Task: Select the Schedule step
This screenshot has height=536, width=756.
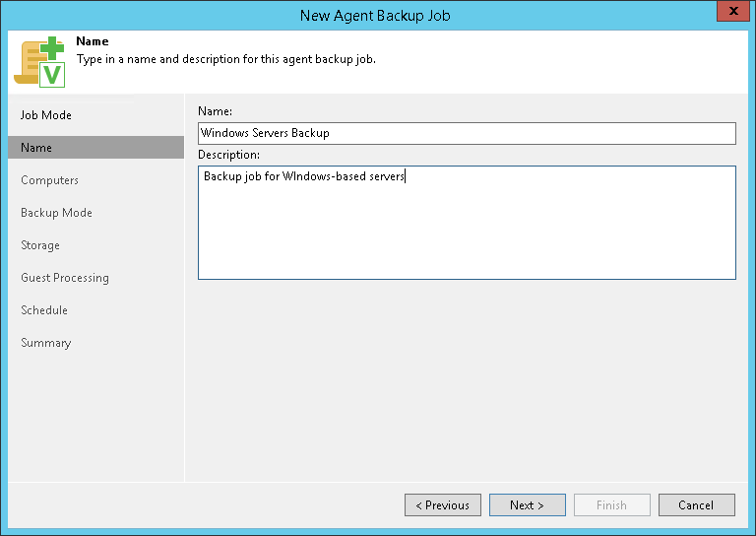Action: tap(44, 310)
